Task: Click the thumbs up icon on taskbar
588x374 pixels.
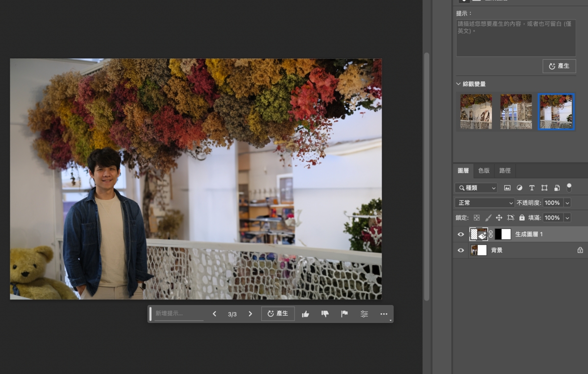Action: coord(306,314)
